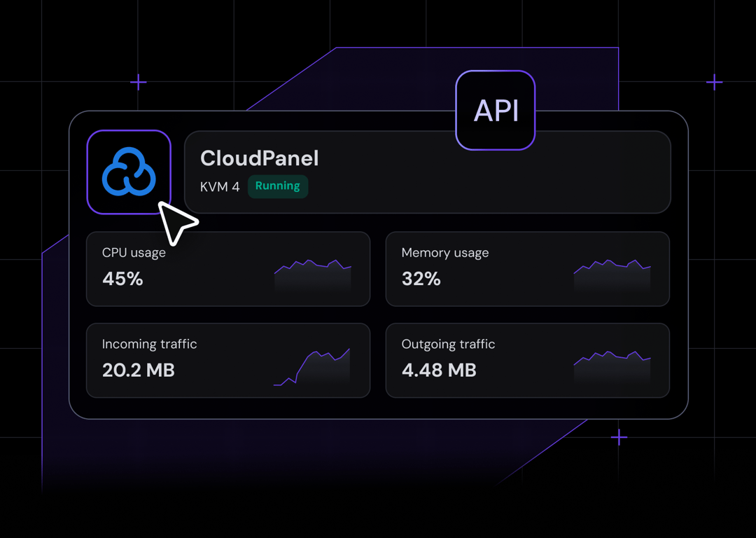Image resolution: width=756 pixels, height=538 pixels.
Task: Click the 45% CPU usage value
Action: 122,279
